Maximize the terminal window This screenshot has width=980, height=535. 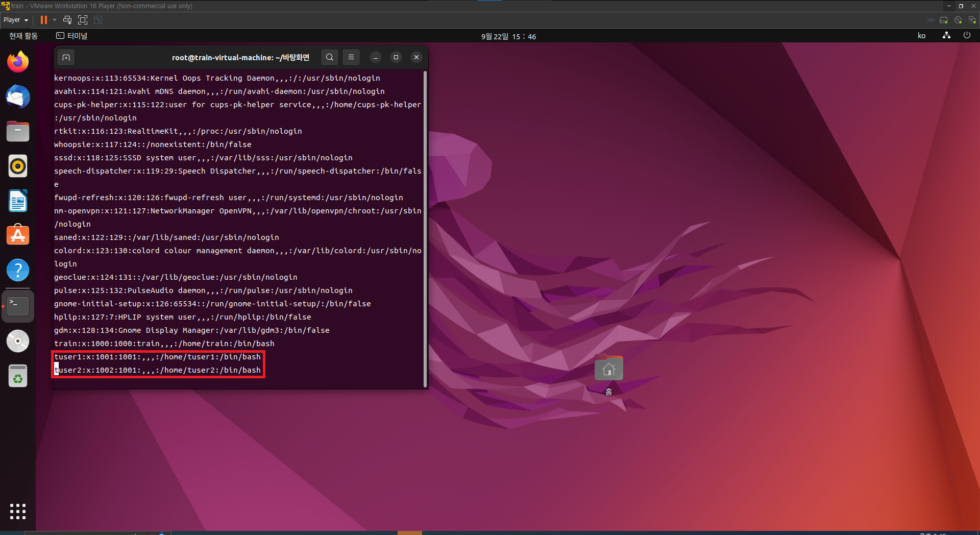(396, 57)
